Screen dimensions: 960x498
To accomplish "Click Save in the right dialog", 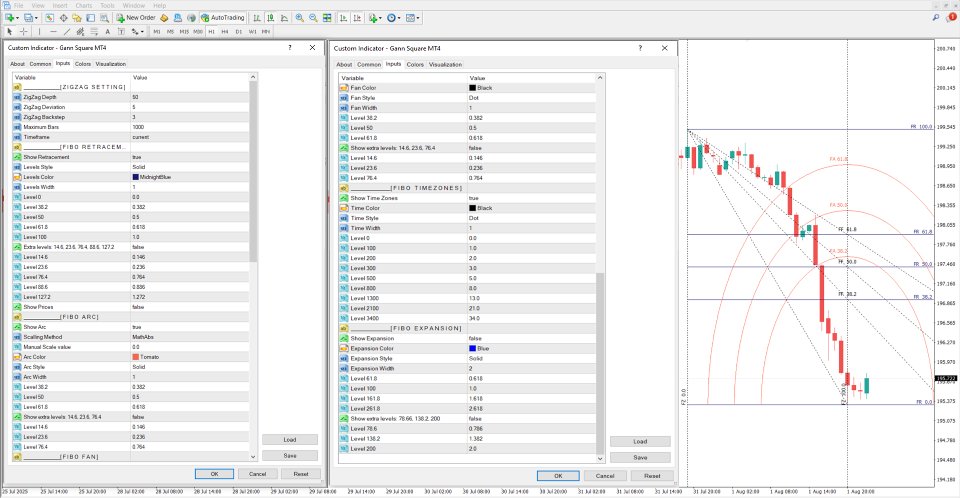I will [x=640, y=458].
